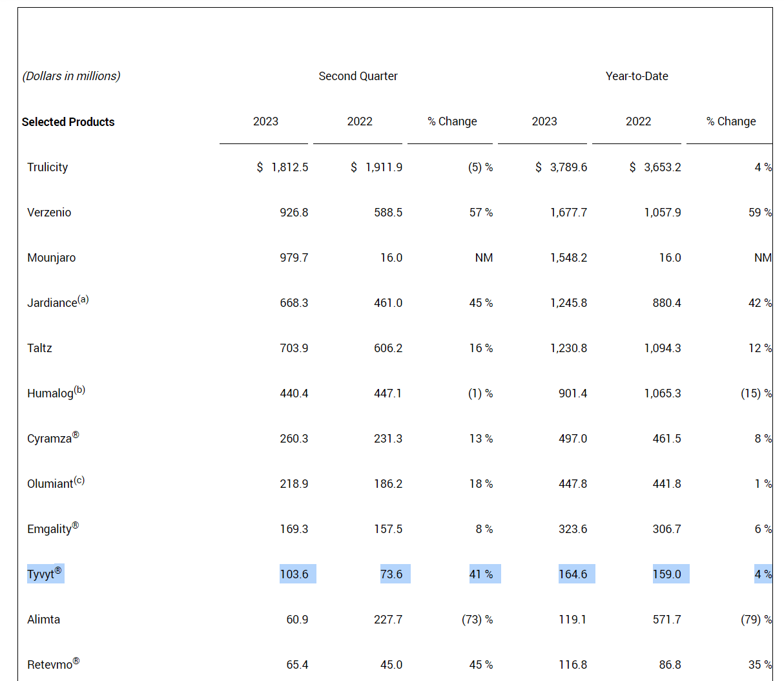This screenshot has width=784, height=681.
Task: Click Alimta (73) % change cell
Action: 477,620
